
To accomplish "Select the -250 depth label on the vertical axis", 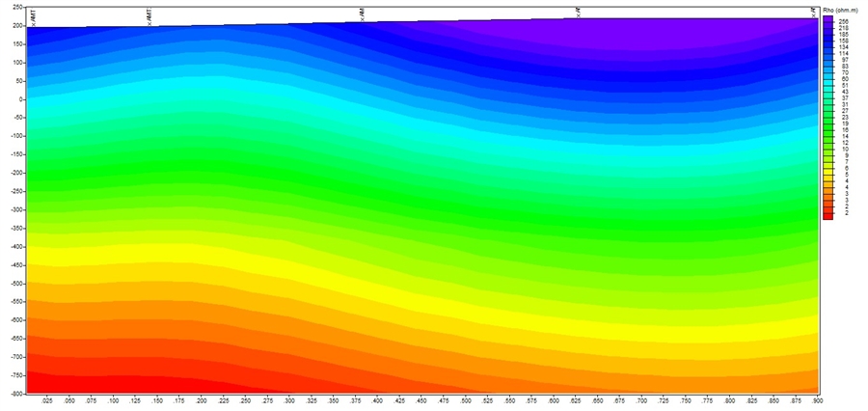I will point(16,192).
